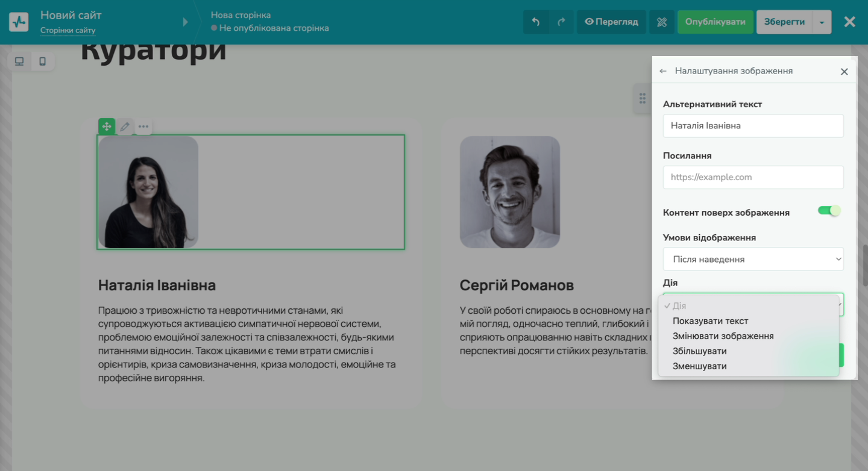The width and height of the screenshot is (868, 471).
Task: Click the green move handle icon
Action: [107, 126]
